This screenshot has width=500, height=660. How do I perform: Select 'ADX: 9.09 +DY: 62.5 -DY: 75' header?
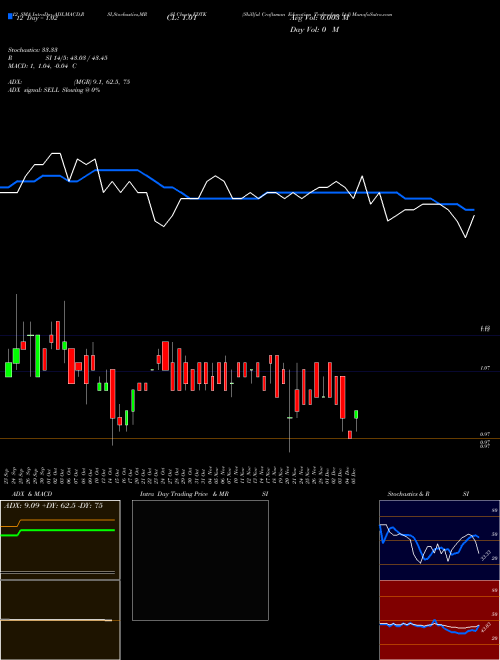click(53, 506)
